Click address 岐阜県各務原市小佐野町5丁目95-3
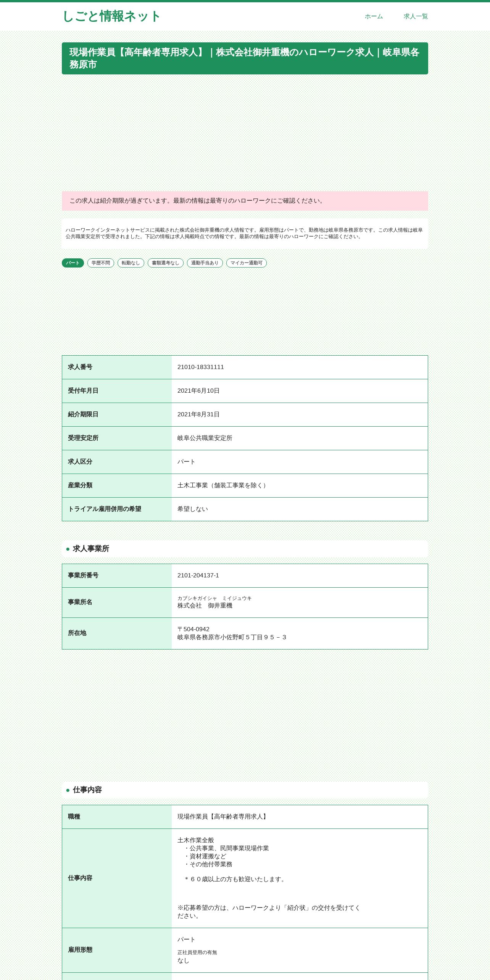Screen dimensions: 490x980 (232, 637)
